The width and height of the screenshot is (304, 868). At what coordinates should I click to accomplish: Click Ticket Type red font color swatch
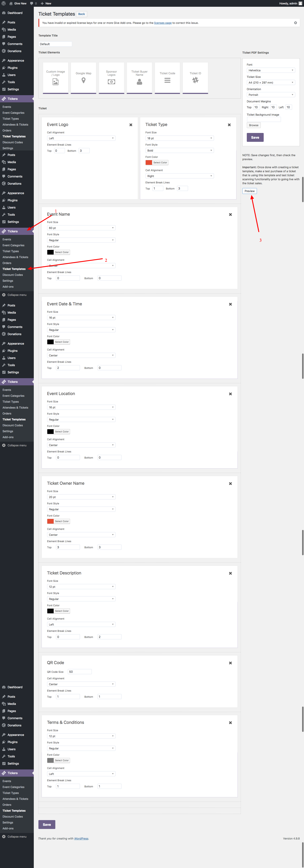[x=149, y=162]
